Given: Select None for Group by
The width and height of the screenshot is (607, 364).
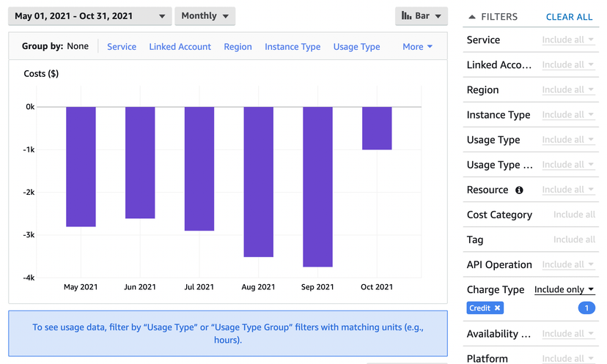Looking at the screenshot, I should click(78, 47).
